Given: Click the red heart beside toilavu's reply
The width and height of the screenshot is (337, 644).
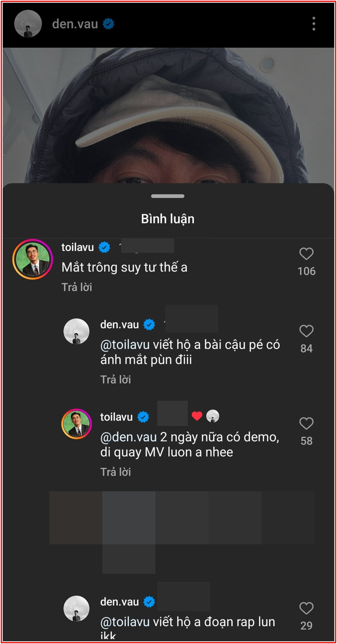Looking at the screenshot, I should pyautogui.click(x=197, y=417).
